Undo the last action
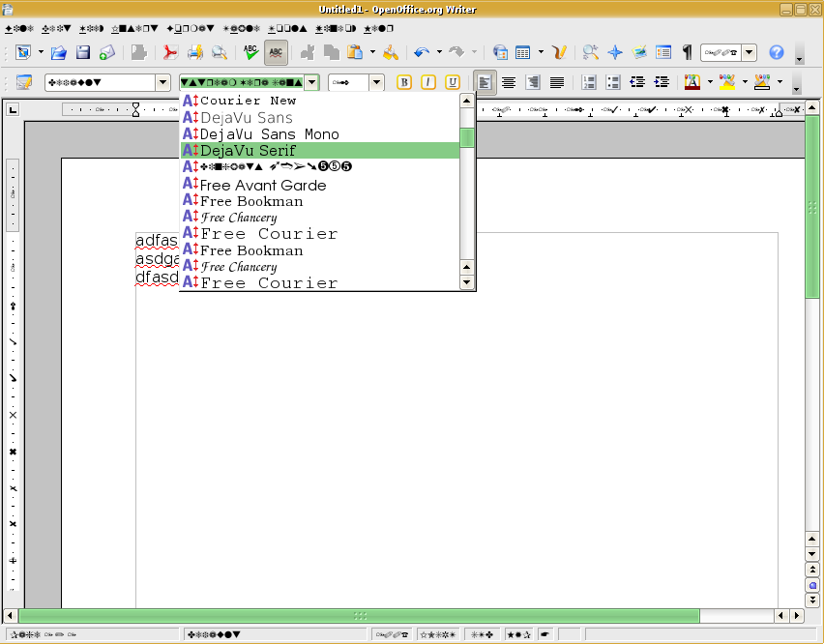The width and height of the screenshot is (824, 644). [x=422, y=52]
